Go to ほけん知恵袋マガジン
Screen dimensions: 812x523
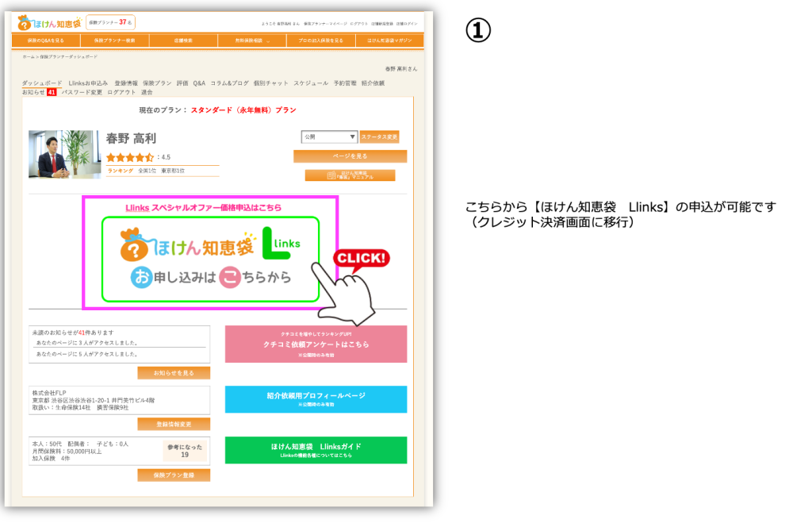(389, 40)
